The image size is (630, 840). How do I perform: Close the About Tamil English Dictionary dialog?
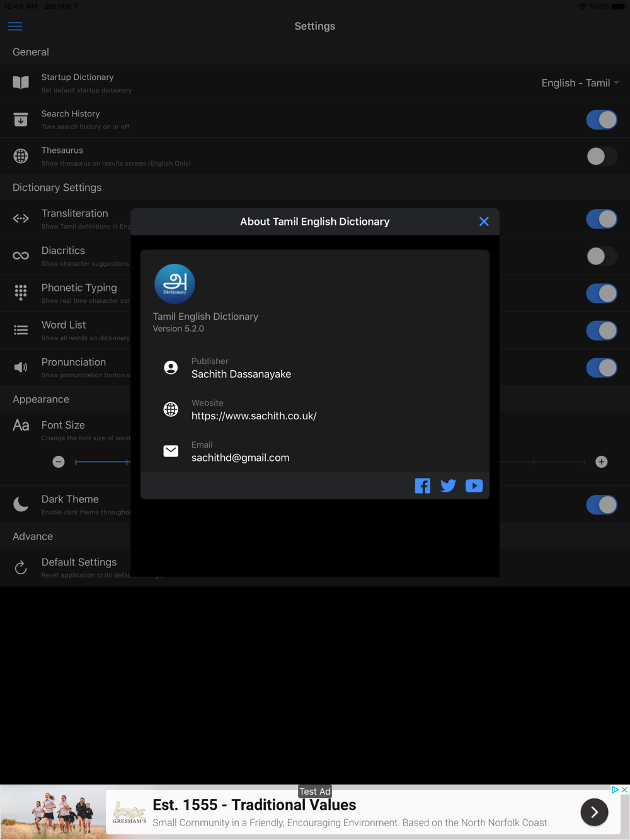pyautogui.click(x=484, y=222)
